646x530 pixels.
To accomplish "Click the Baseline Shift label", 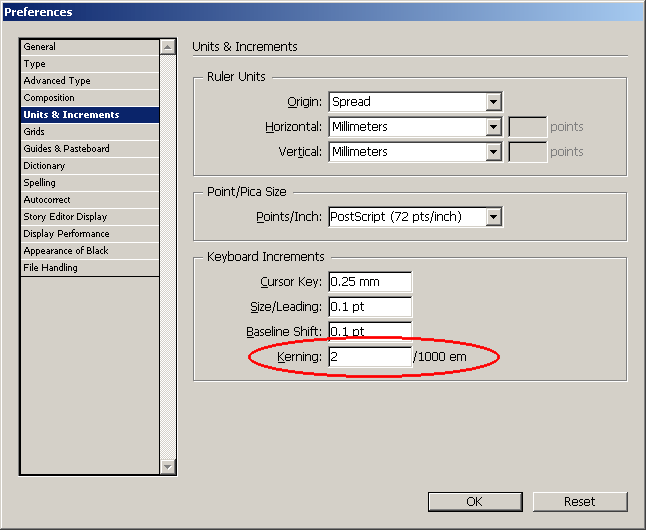I will pyautogui.click(x=284, y=332).
